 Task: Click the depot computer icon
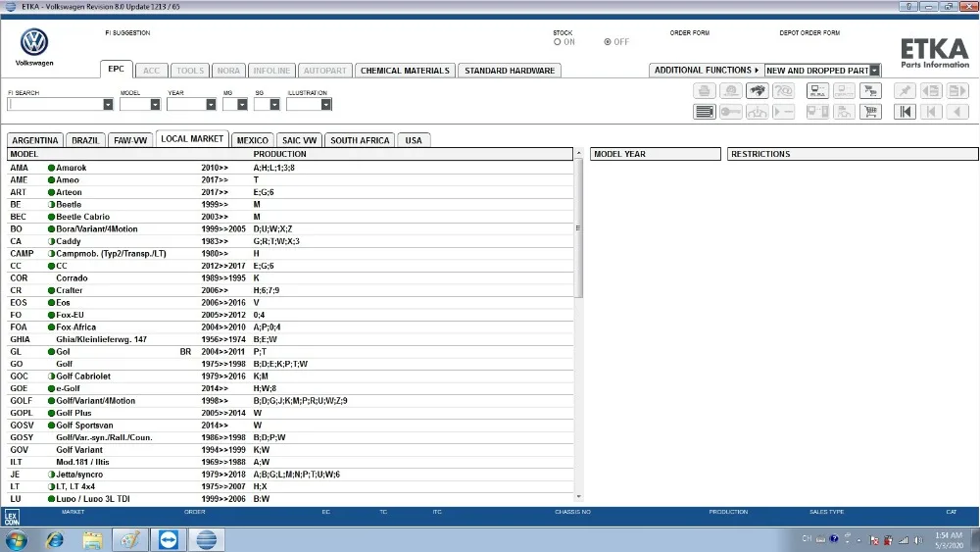tap(844, 90)
